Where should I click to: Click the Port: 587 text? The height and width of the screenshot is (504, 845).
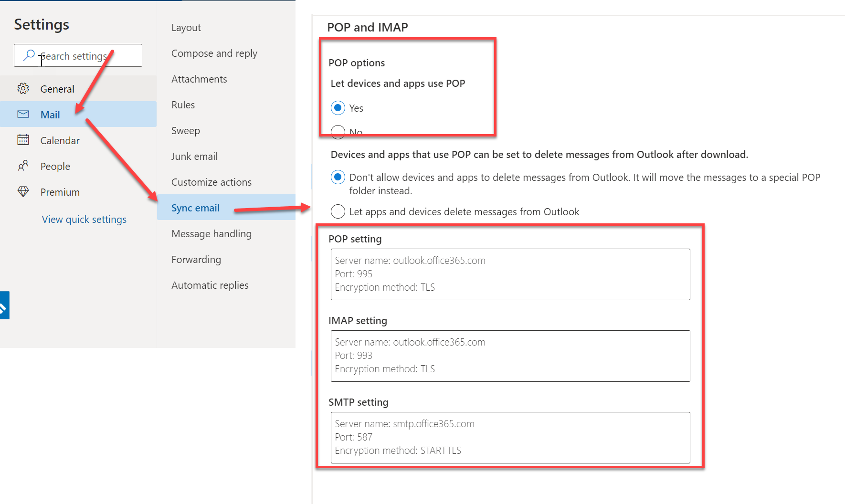coord(354,437)
